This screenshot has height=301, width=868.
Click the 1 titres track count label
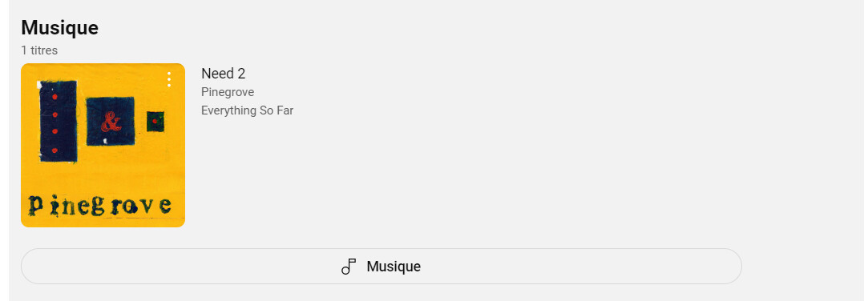(39, 50)
